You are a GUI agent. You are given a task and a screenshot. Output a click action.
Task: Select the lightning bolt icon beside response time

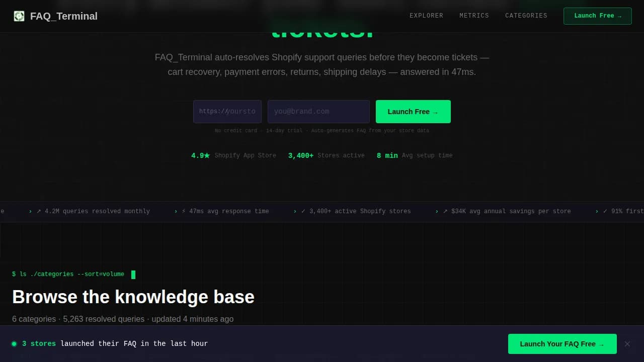point(184,211)
